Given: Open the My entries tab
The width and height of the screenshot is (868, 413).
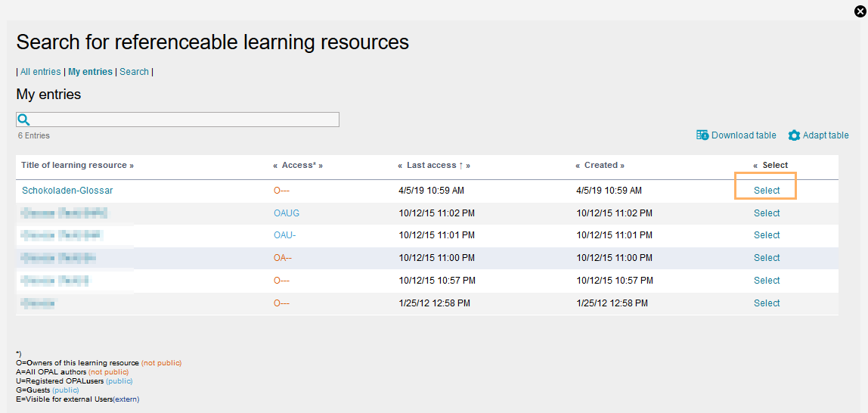Looking at the screenshot, I should [90, 72].
